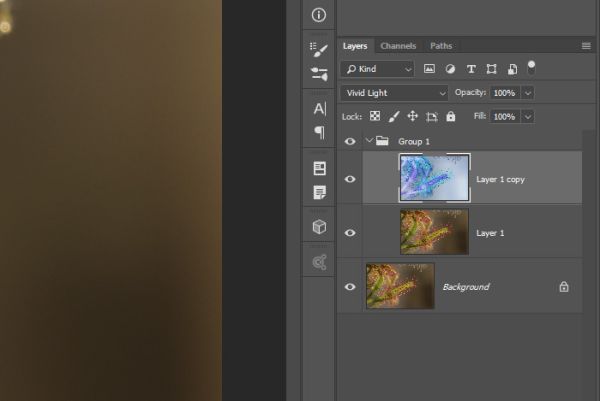This screenshot has width=600, height=401.
Task: Hide the Background layer
Action: click(350, 287)
